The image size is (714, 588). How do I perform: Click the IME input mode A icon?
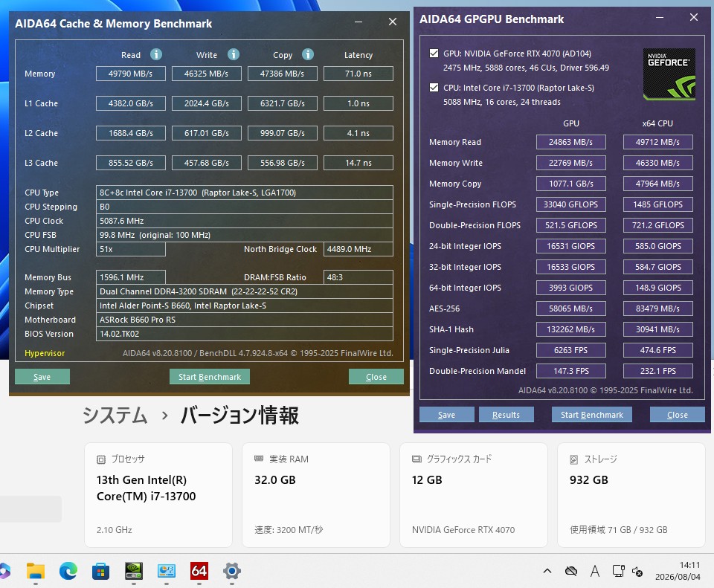point(595,571)
